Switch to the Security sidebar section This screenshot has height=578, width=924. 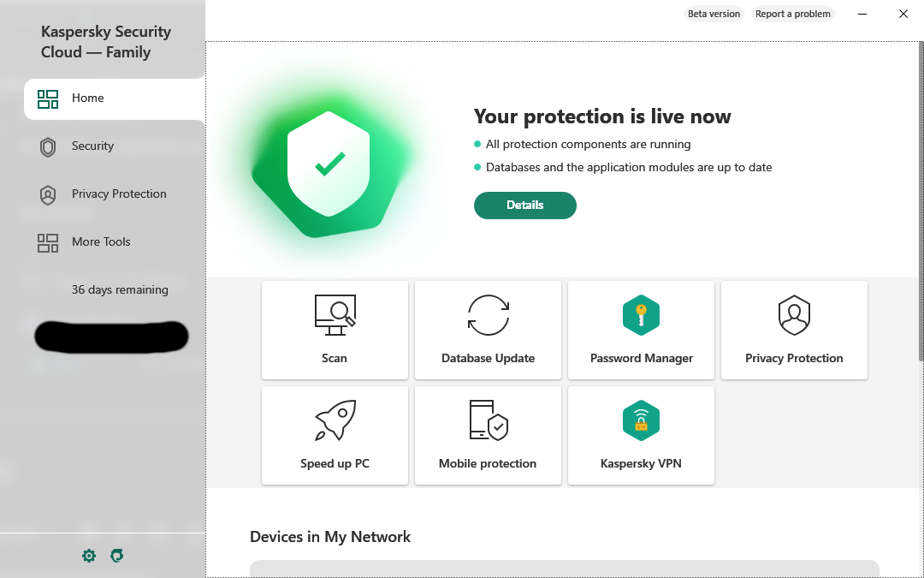click(92, 146)
